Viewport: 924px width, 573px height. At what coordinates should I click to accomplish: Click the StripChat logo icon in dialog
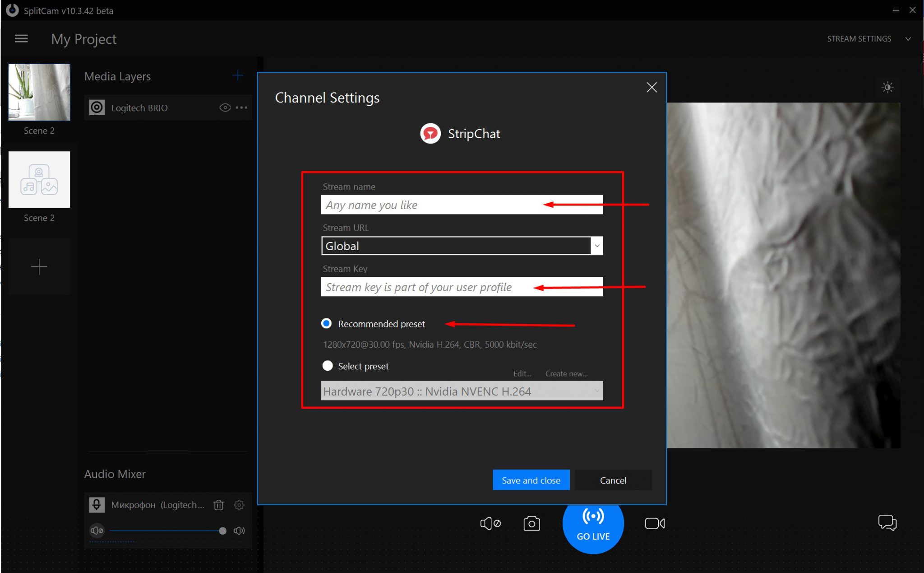430,133
